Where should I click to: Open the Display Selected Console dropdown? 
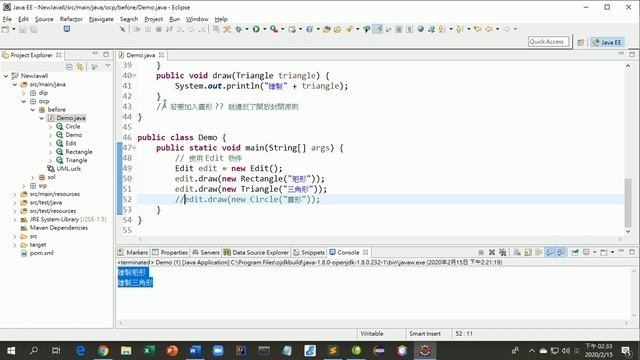click(x=595, y=252)
